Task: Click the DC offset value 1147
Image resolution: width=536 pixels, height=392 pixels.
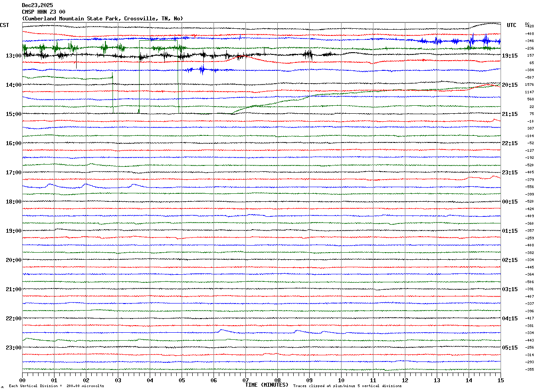Action: coord(530,92)
